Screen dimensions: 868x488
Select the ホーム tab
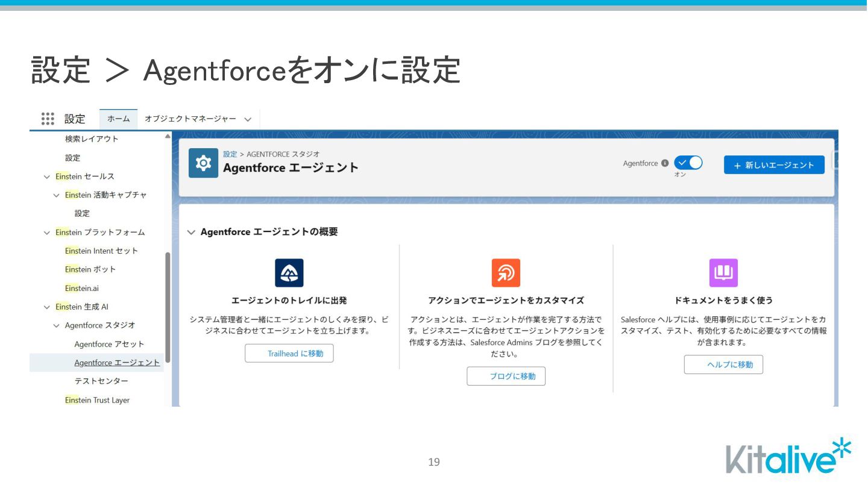(118, 119)
